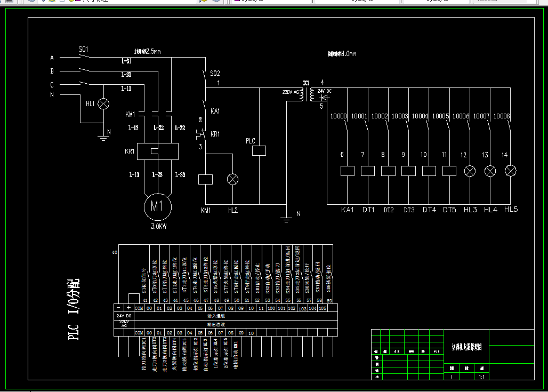Pick the L-33 wire label
Image resolution: width=548 pixels, height=392 pixels.
pos(180,174)
